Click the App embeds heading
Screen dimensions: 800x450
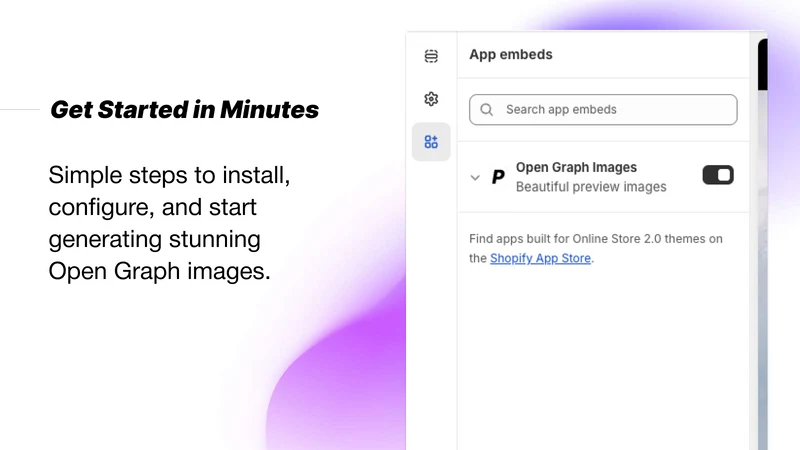(511, 55)
